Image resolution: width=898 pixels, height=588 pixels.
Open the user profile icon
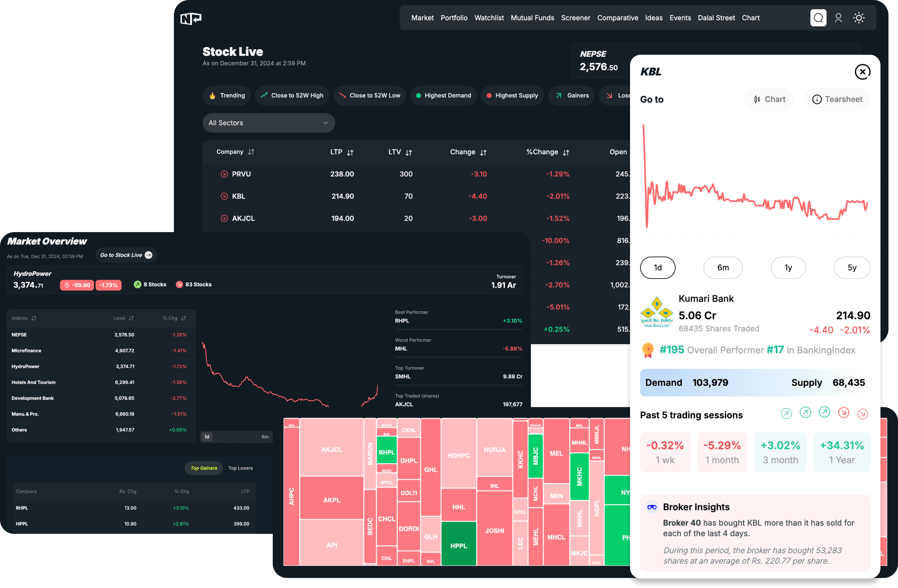click(x=838, y=18)
